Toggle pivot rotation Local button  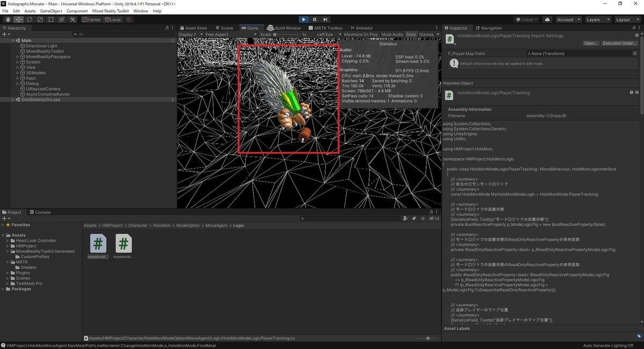click(x=113, y=19)
